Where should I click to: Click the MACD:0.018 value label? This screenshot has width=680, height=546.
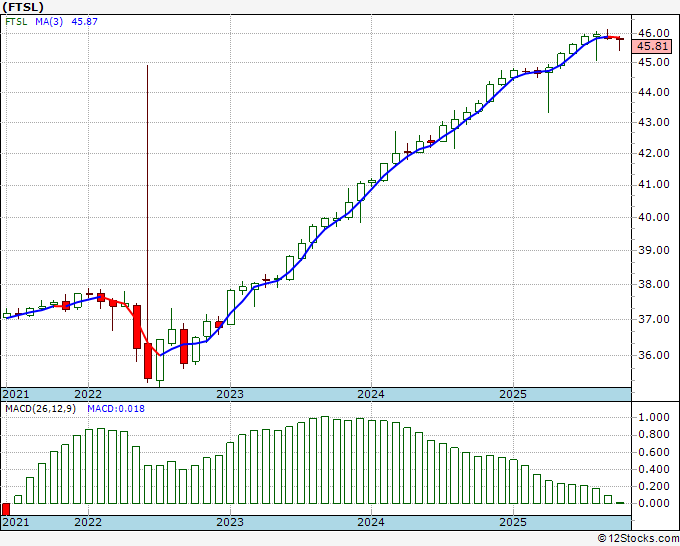point(116,409)
